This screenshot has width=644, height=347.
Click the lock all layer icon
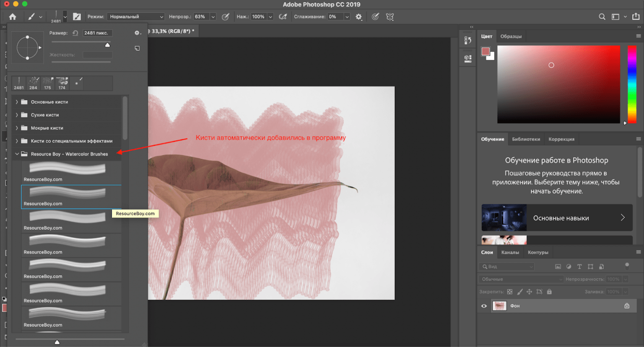click(549, 292)
